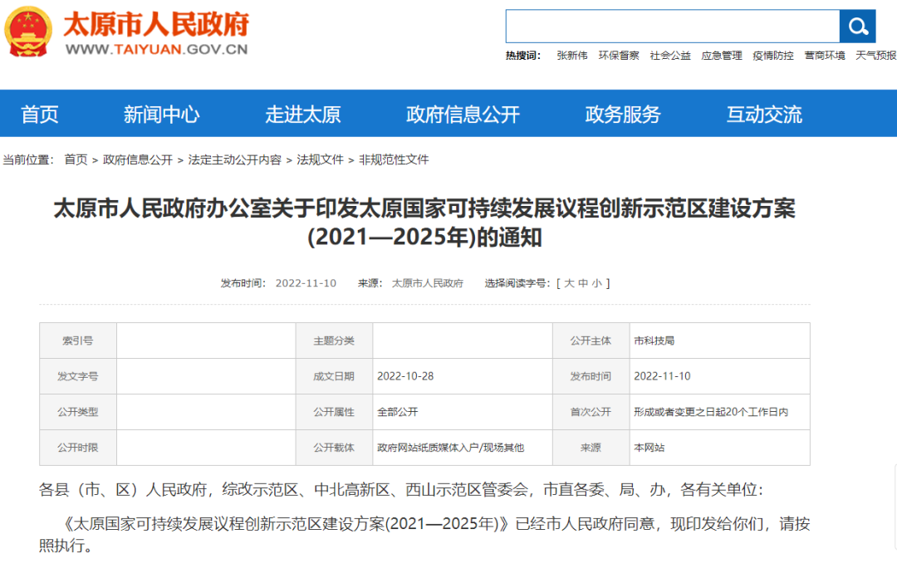Screen dimensions: 897x588
Task: Click the 公开载体 label cell
Action: (x=334, y=448)
